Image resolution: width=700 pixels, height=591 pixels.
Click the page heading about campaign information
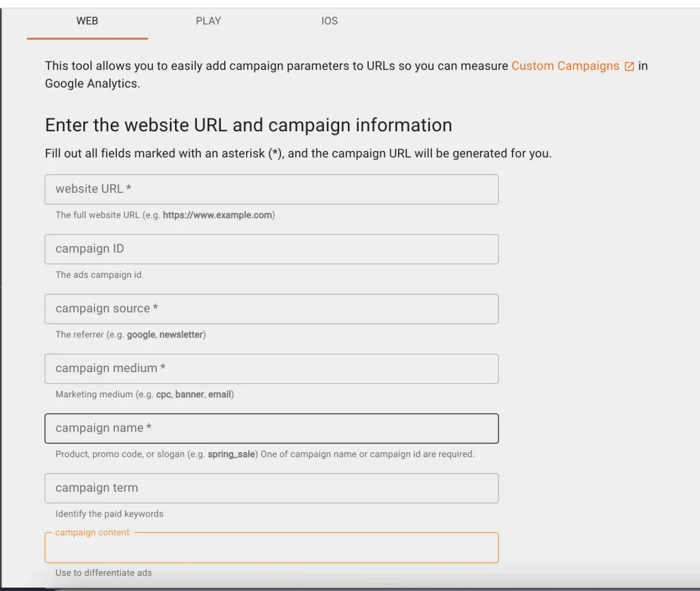pyautogui.click(x=248, y=125)
